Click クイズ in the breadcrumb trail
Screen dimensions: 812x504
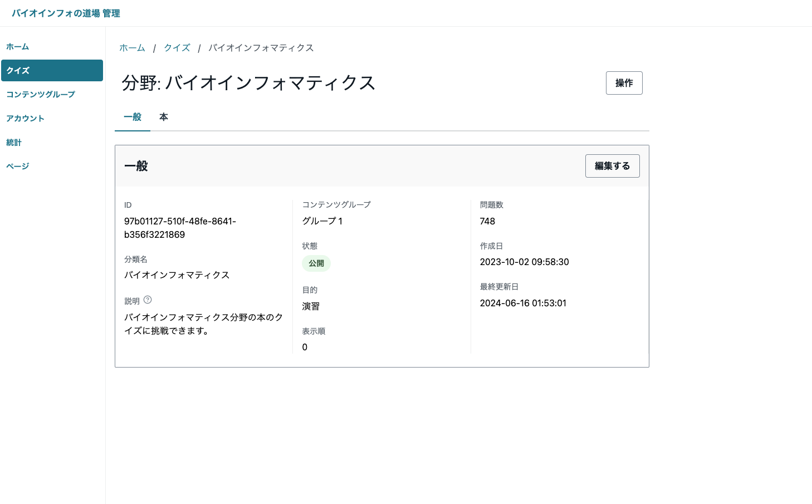coord(177,48)
